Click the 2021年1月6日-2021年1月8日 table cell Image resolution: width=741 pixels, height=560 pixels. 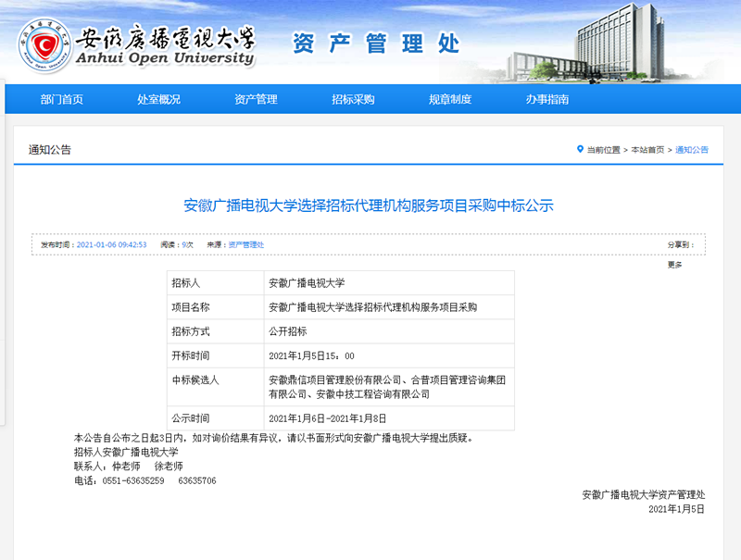point(389,418)
